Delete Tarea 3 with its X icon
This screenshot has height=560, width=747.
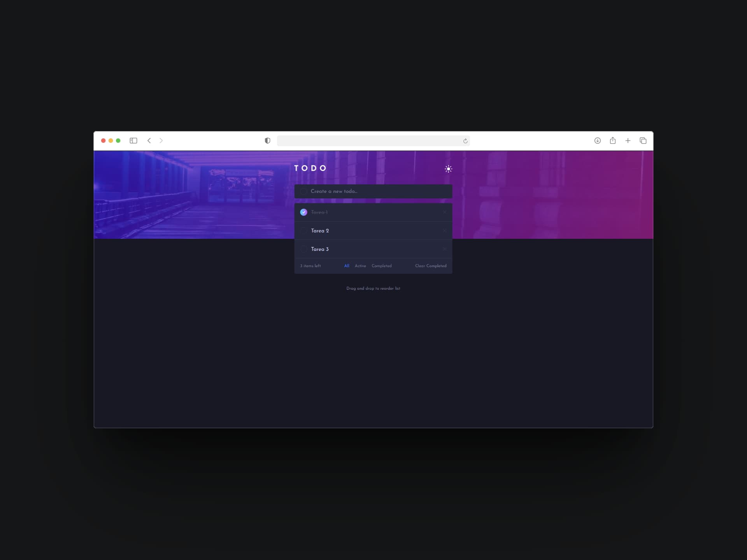444,249
